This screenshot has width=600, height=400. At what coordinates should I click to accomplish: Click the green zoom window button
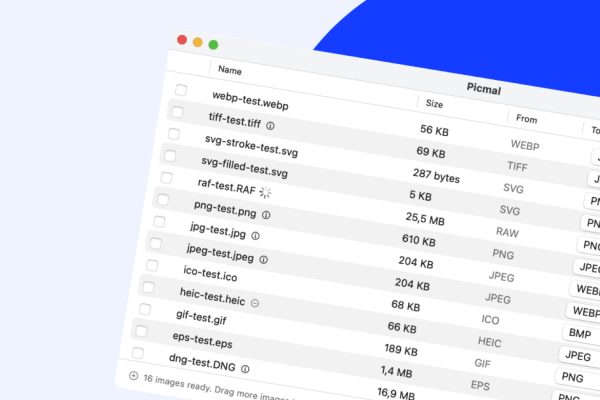point(214,45)
